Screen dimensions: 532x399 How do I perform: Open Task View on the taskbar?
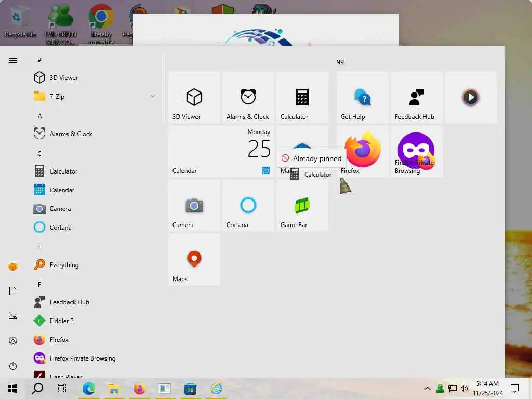click(62, 389)
